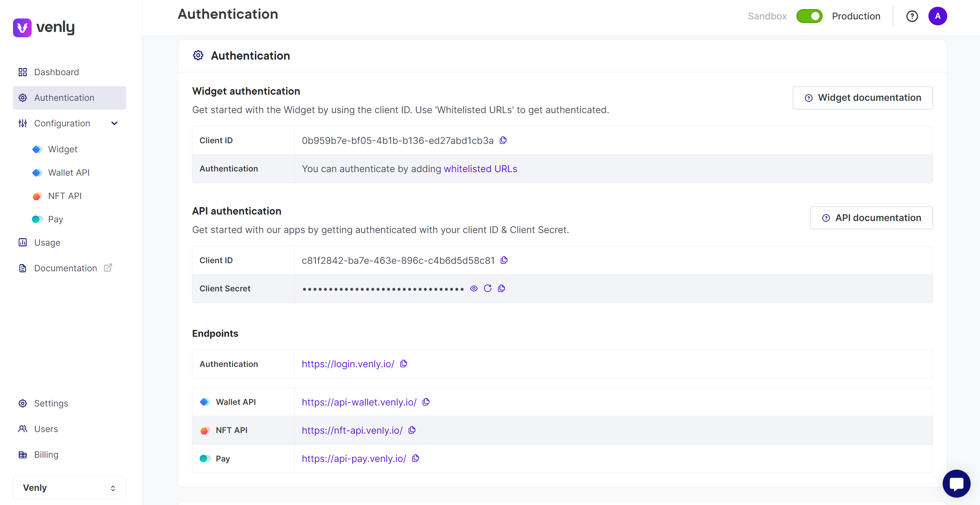Copy the API Client ID
The image size is (980, 505).
[x=504, y=260]
